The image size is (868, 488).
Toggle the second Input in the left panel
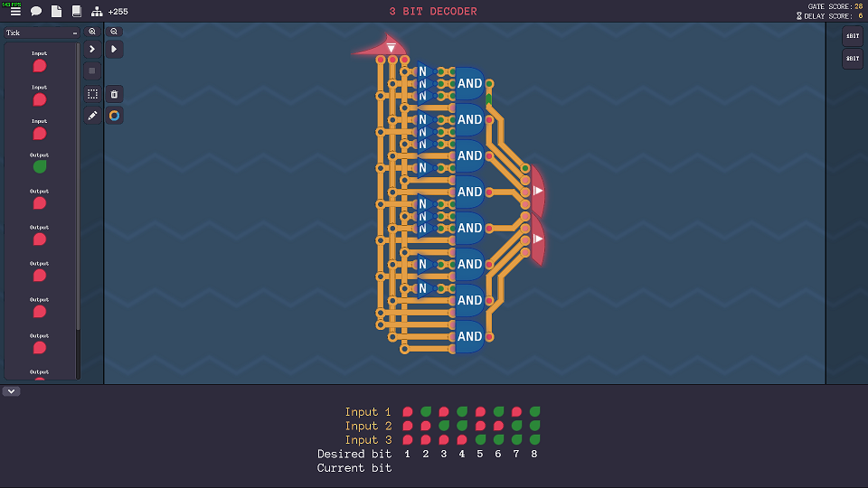[x=40, y=99]
